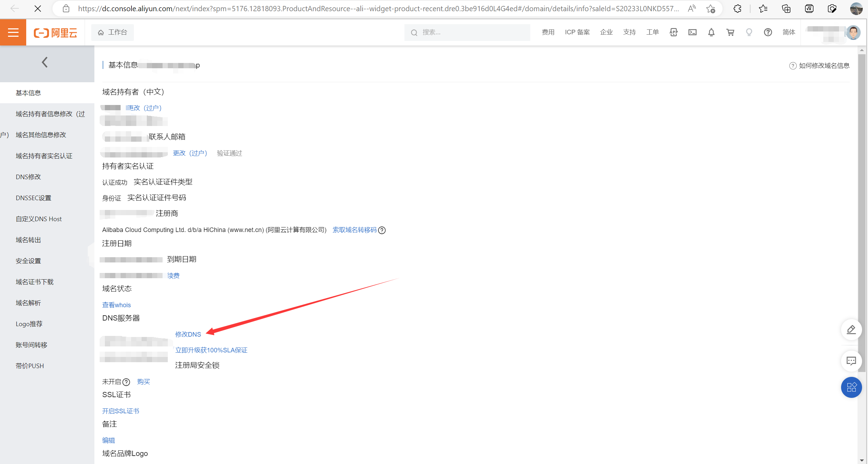Open the user avatar account menu
The image size is (868, 464).
click(x=853, y=32)
